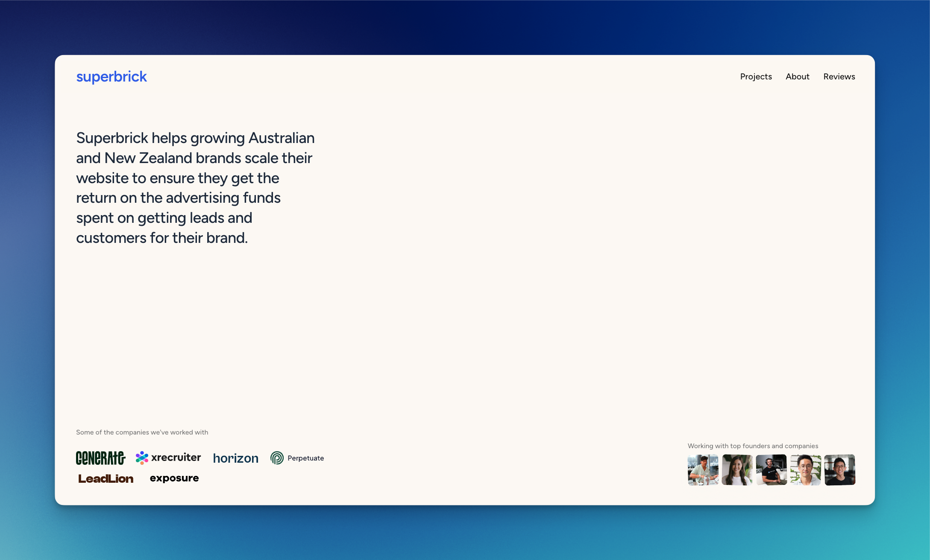Click the companies we've worked with caption
The height and width of the screenshot is (560, 930).
coord(142,432)
